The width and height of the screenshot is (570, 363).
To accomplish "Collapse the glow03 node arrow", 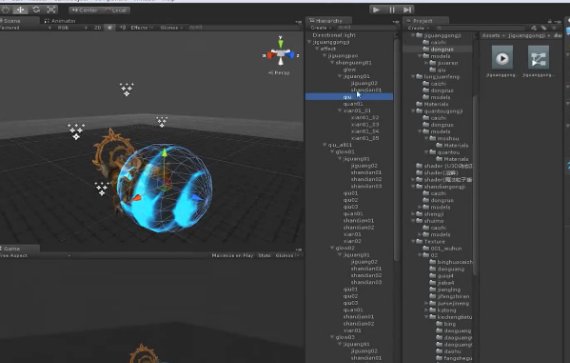I will point(332,337).
